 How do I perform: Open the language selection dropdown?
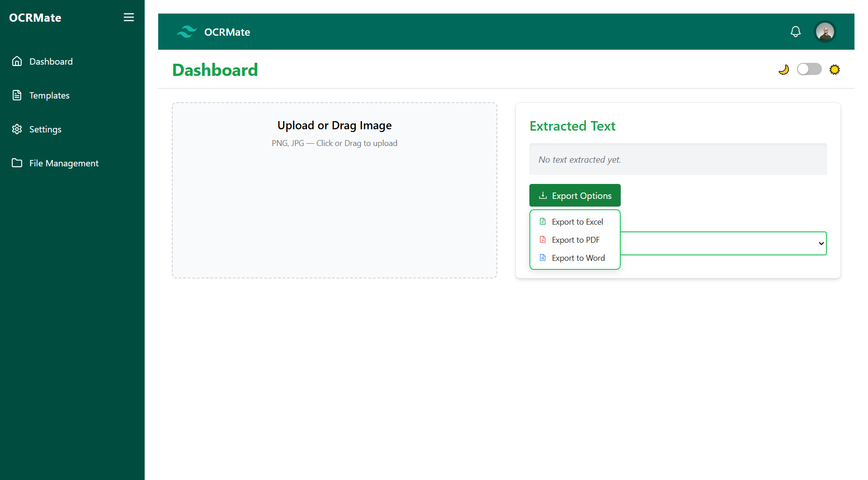pos(723,243)
